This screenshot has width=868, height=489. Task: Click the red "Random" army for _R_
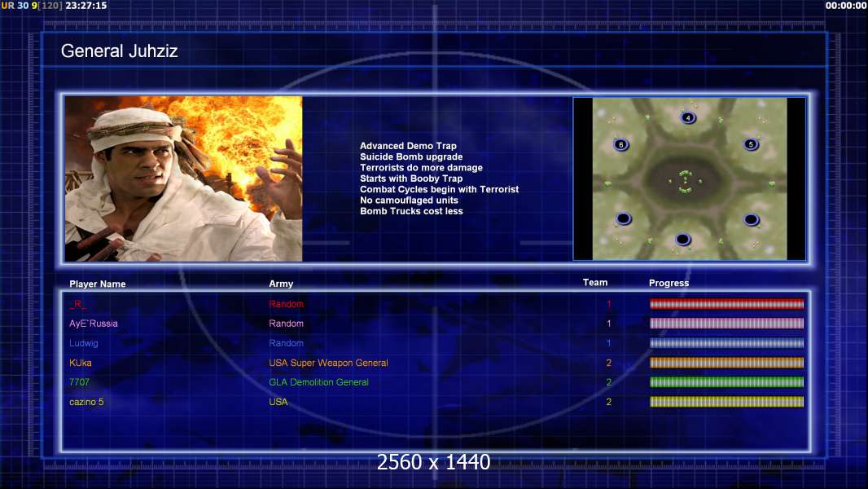click(x=286, y=304)
